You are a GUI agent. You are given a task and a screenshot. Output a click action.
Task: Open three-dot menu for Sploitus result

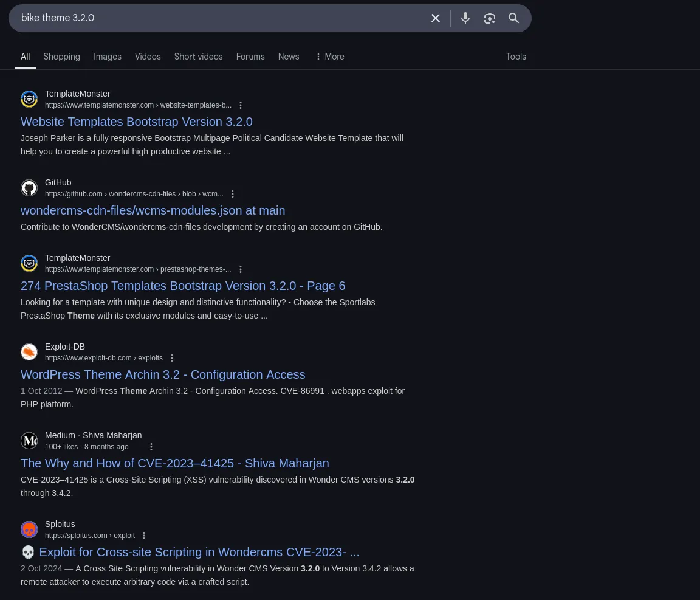144,536
